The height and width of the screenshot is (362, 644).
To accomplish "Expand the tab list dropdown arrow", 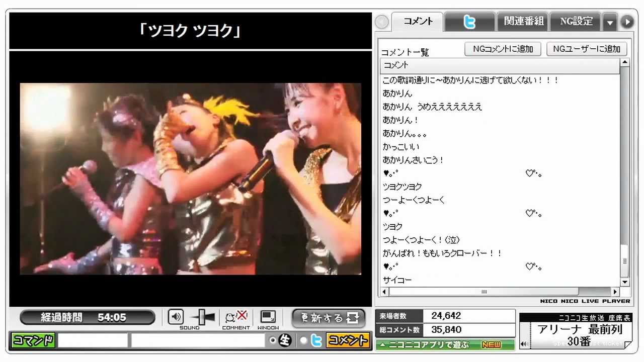I will tap(610, 23).
